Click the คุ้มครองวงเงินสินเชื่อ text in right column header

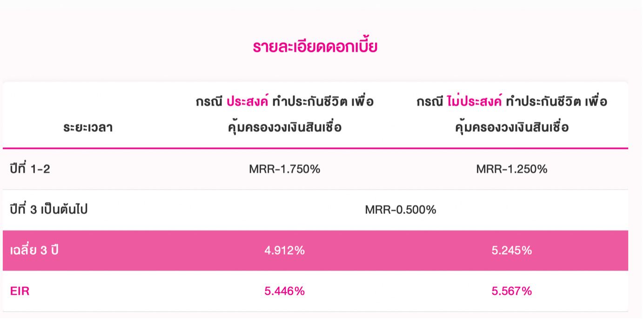pyautogui.click(x=512, y=127)
